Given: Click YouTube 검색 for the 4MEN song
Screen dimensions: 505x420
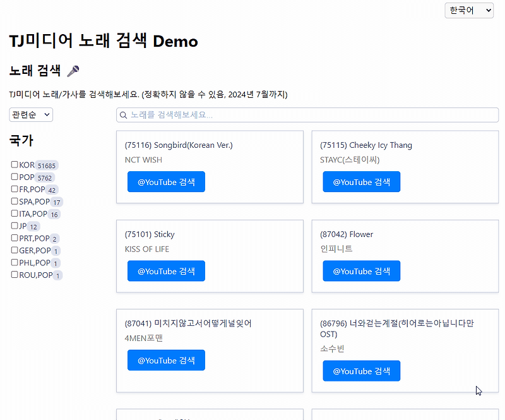Looking at the screenshot, I should click(x=166, y=360).
